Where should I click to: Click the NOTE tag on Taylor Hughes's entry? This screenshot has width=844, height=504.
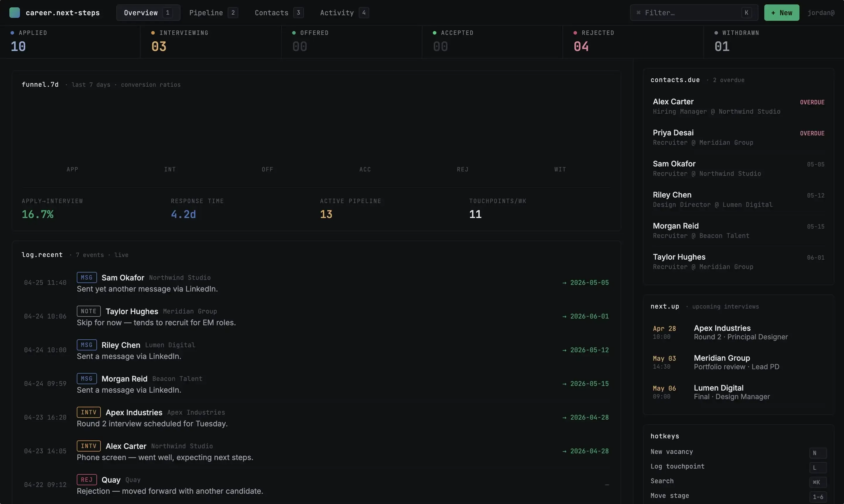[x=88, y=311]
